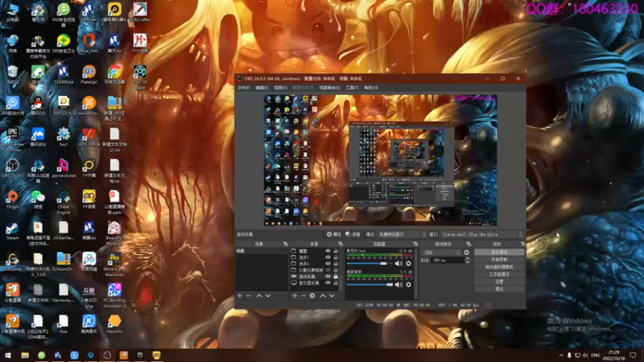Image resolution: width=644 pixels, height=362 pixels.
Task: Open the 模式 capture mode dropdown
Action: [402, 234]
